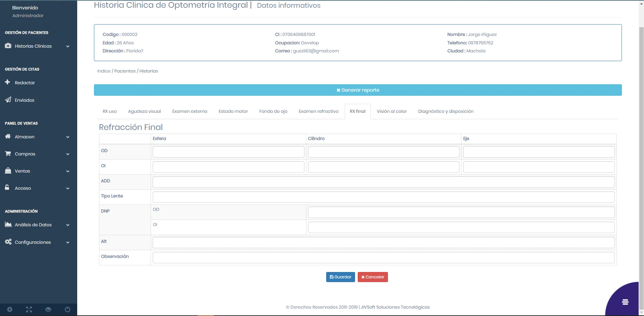Click the shopping cart Compras icon

click(x=8, y=153)
